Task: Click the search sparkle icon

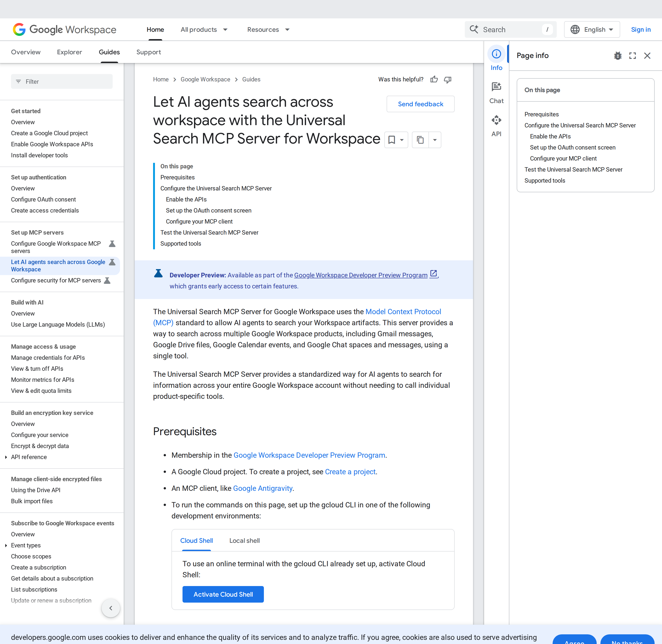Action: coord(474,29)
